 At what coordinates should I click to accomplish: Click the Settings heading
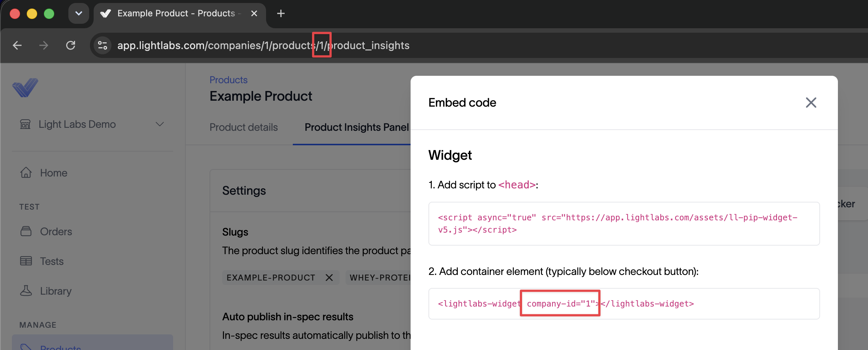click(244, 191)
